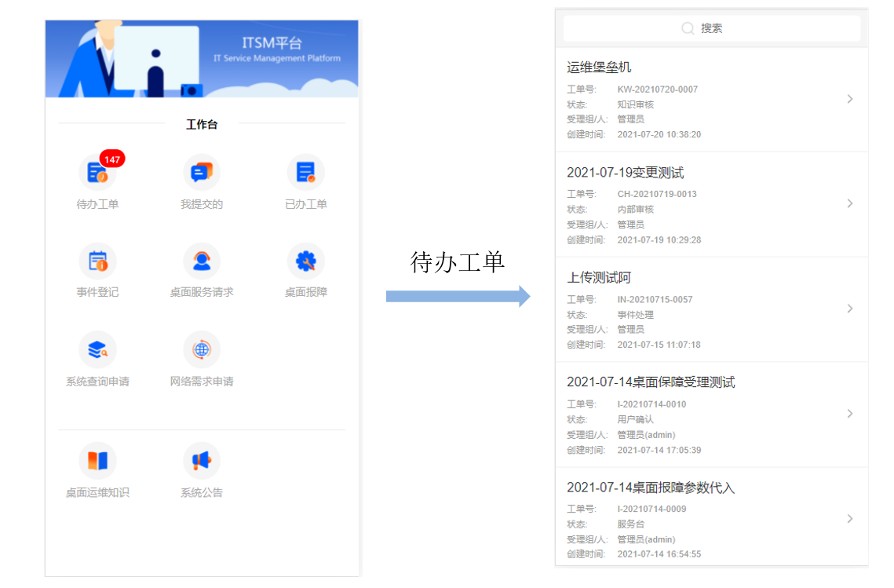Expand the 2021-07-14桌面保障受理测试 ticket chevron

coord(850,414)
